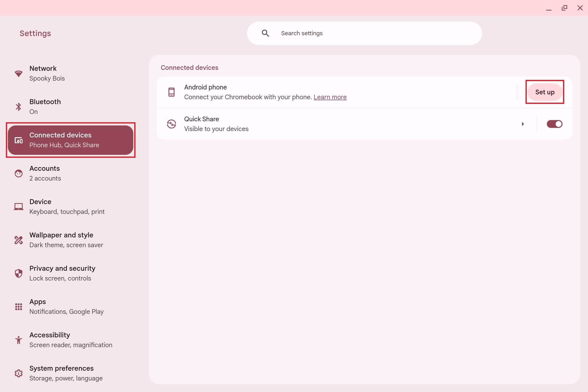
Task: Click the Accounts settings icon
Action: pyautogui.click(x=18, y=173)
